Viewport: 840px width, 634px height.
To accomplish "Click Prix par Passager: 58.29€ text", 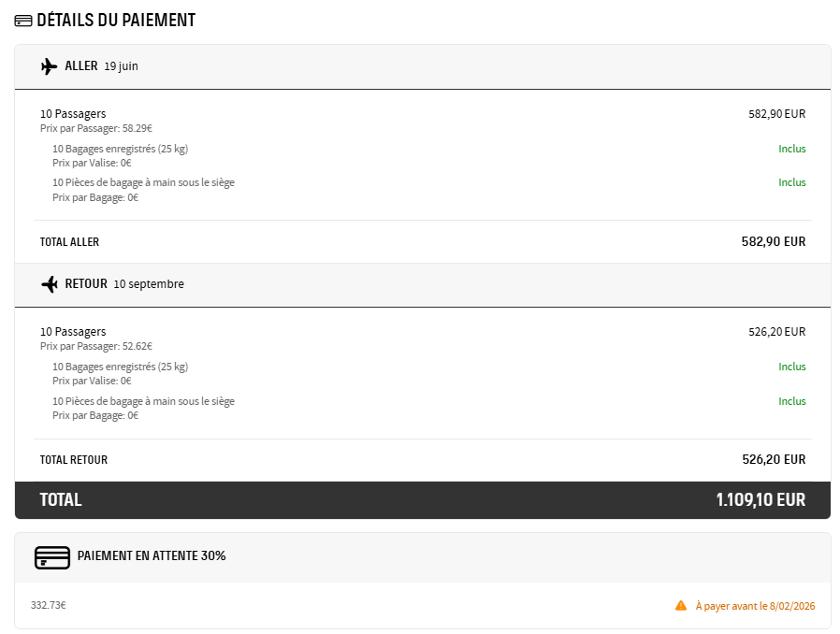I will pos(96,128).
